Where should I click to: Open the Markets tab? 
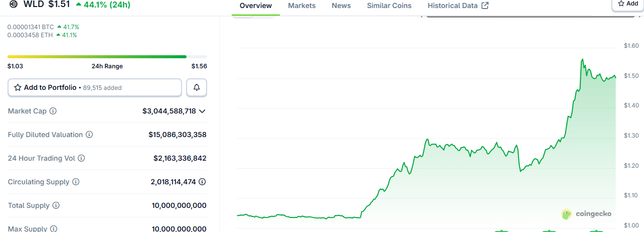coord(302,6)
